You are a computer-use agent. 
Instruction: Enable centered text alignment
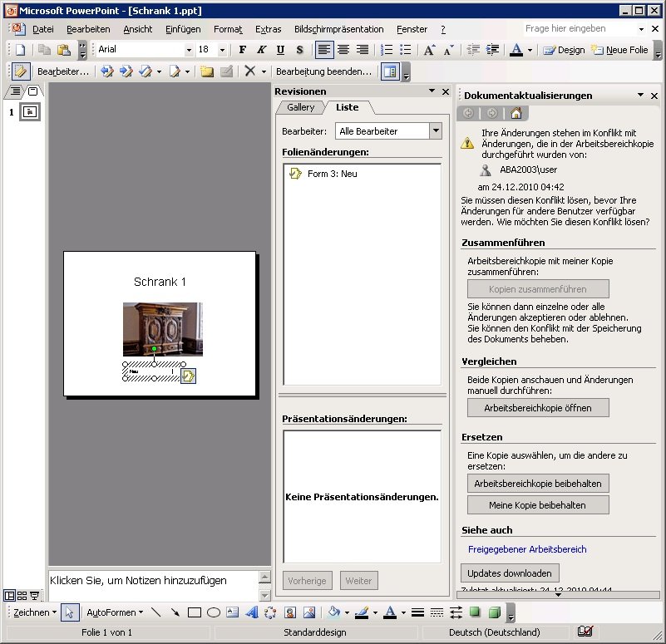343,50
